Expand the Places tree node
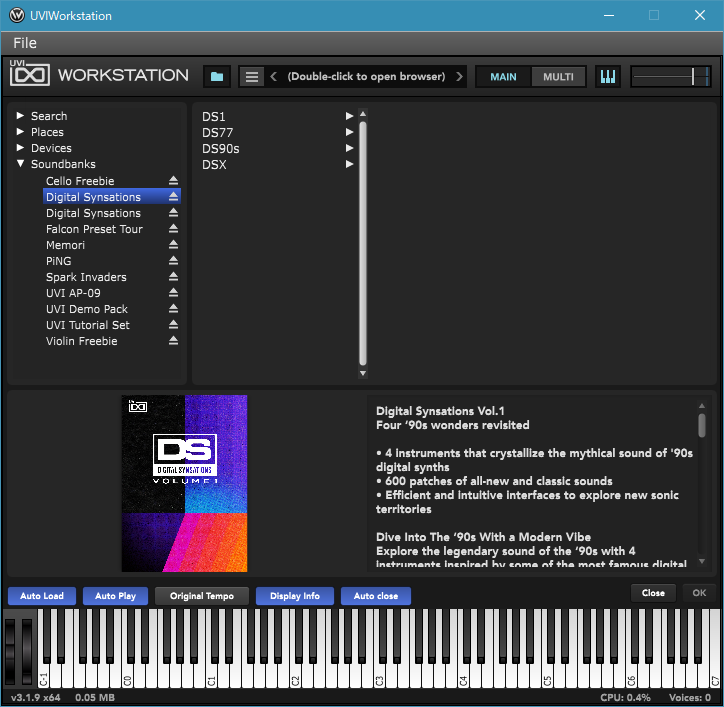724x707 pixels. (x=20, y=132)
